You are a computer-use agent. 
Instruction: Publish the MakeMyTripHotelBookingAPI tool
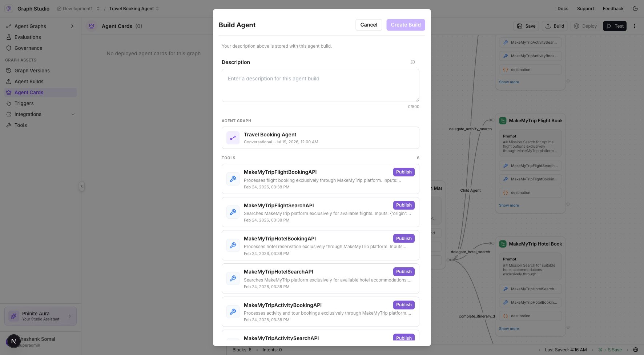404,239
